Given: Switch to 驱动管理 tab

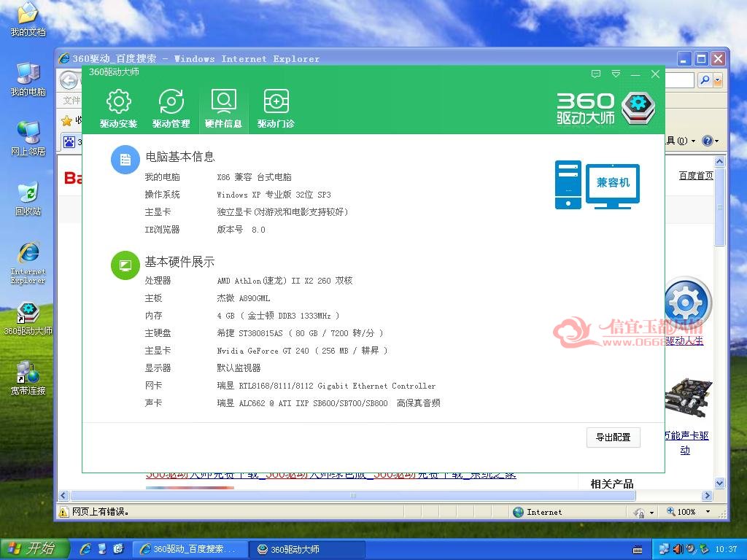Looking at the screenshot, I should tap(171, 109).
